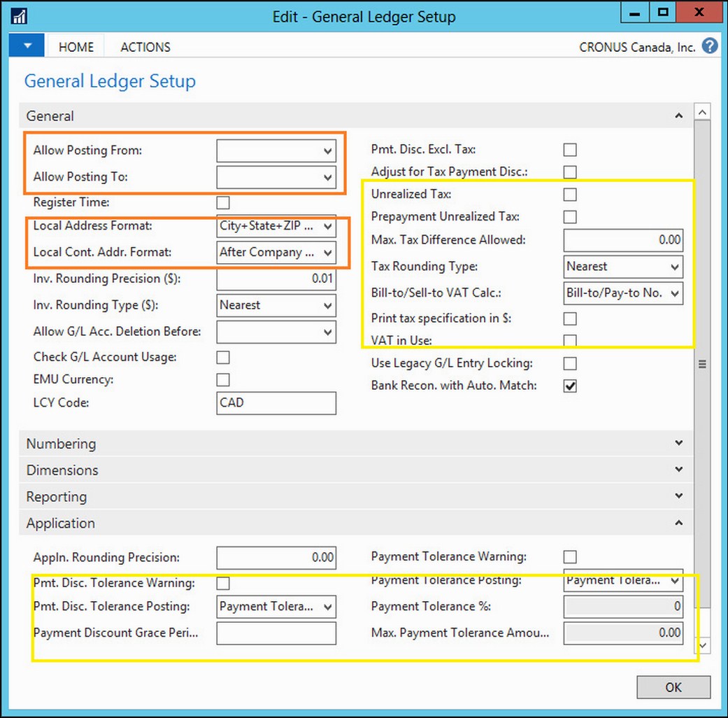Click the General Ledger Setup page heading
728x718 pixels.
(110, 81)
